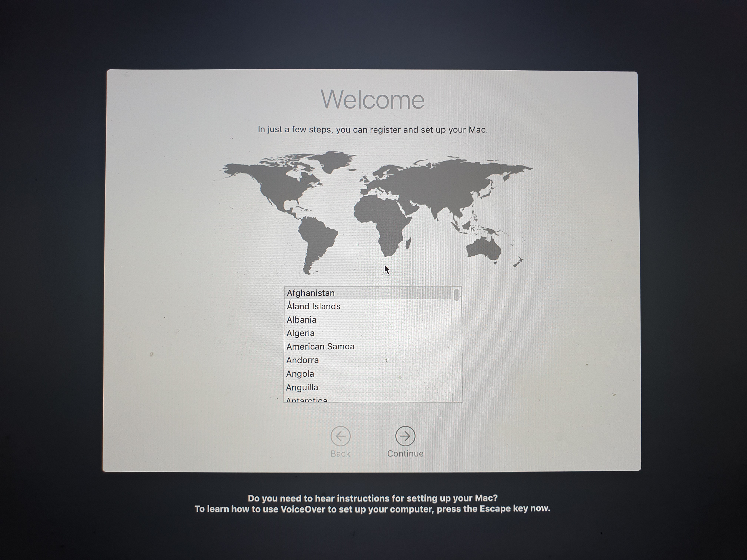This screenshot has height=560, width=747.
Task: Choose Albania from the country list
Action: [x=368, y=320]
